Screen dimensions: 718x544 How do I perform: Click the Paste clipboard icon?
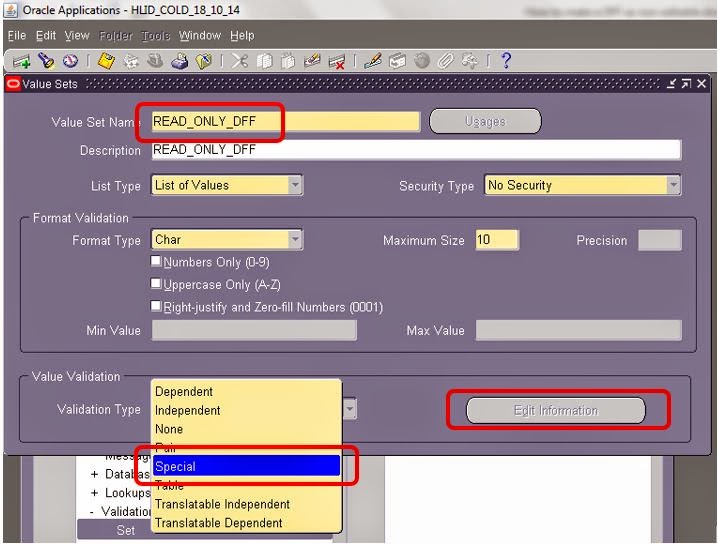click(288, 61)
